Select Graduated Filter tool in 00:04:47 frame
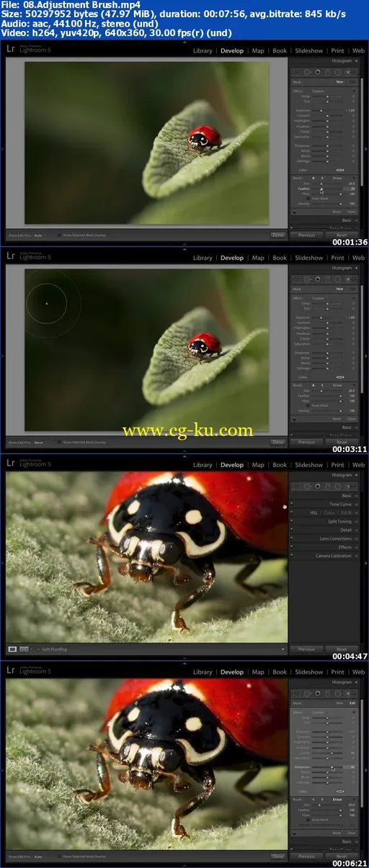This screenshot has width=369, height=868. click(328, 486)
